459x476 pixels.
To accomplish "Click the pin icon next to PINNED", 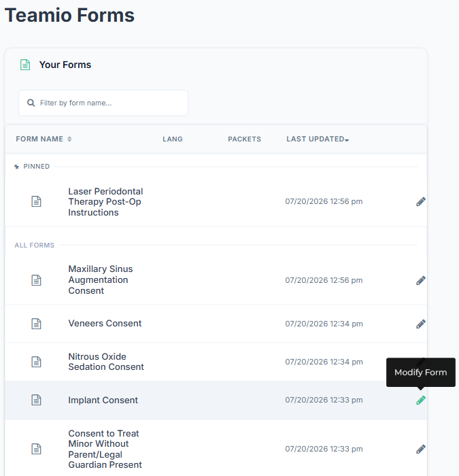I will [17, 167].
